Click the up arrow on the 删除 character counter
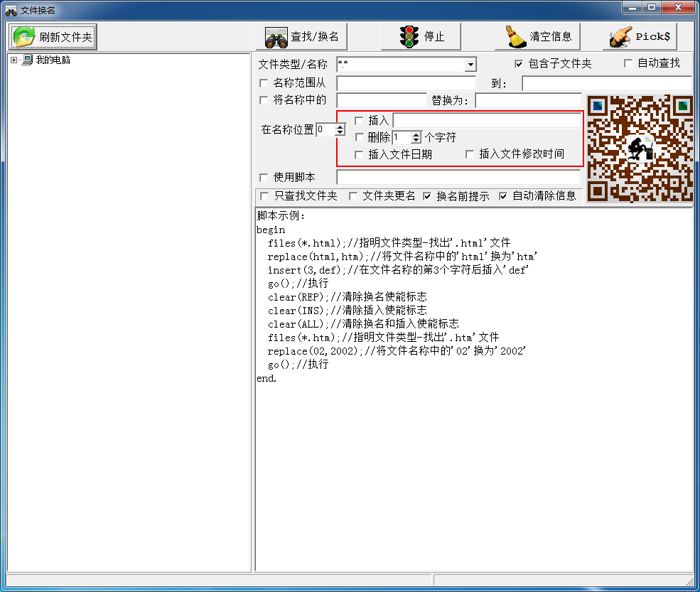The image size is (700, 592). pos(416,134)
